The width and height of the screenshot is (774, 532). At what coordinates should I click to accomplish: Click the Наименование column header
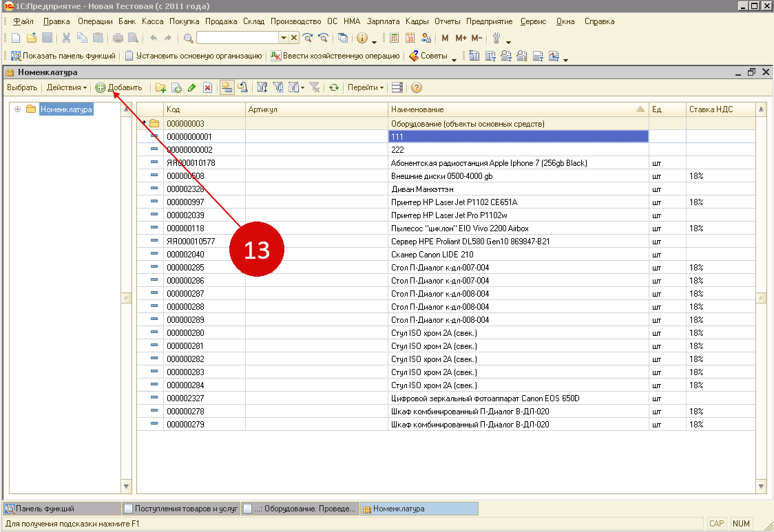point(417,109)
